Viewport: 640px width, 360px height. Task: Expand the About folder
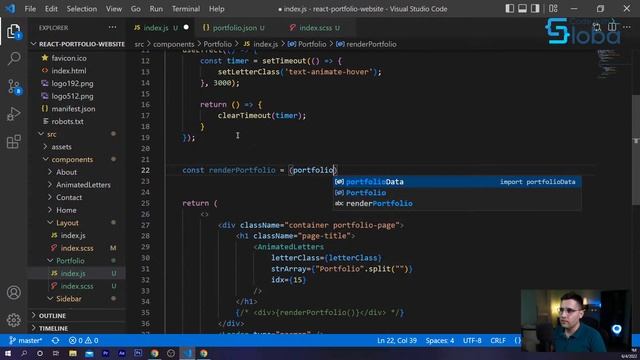77,172
